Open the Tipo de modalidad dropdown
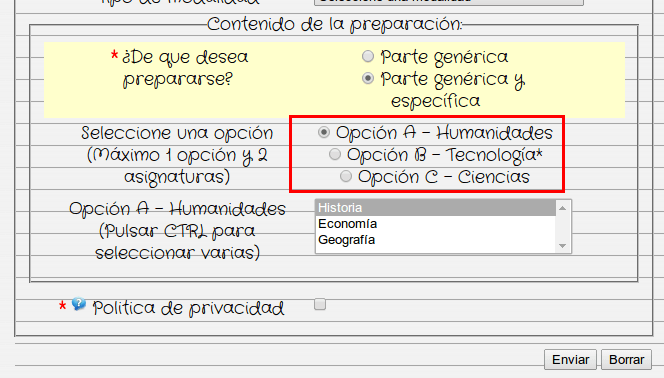 (449, 2)
